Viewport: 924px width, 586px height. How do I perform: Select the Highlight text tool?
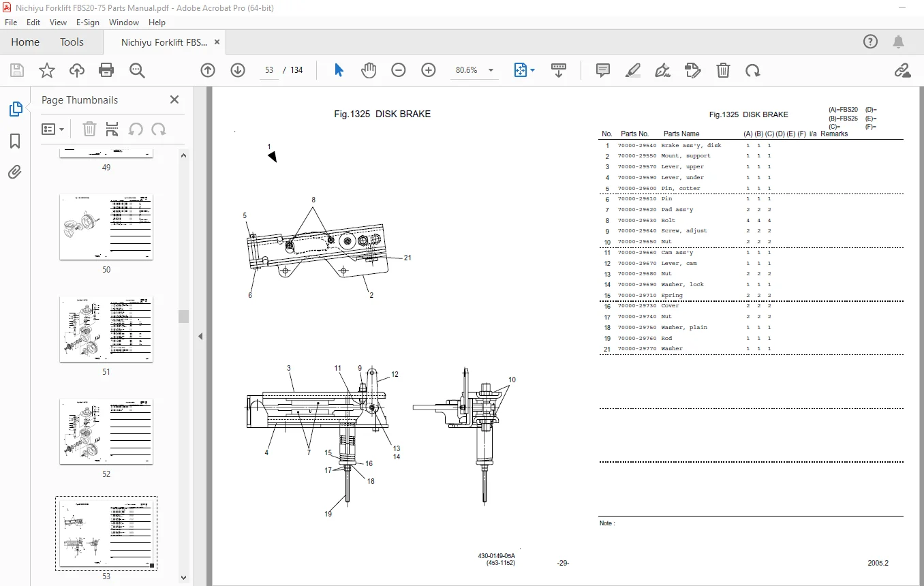(x=633, y=70)
